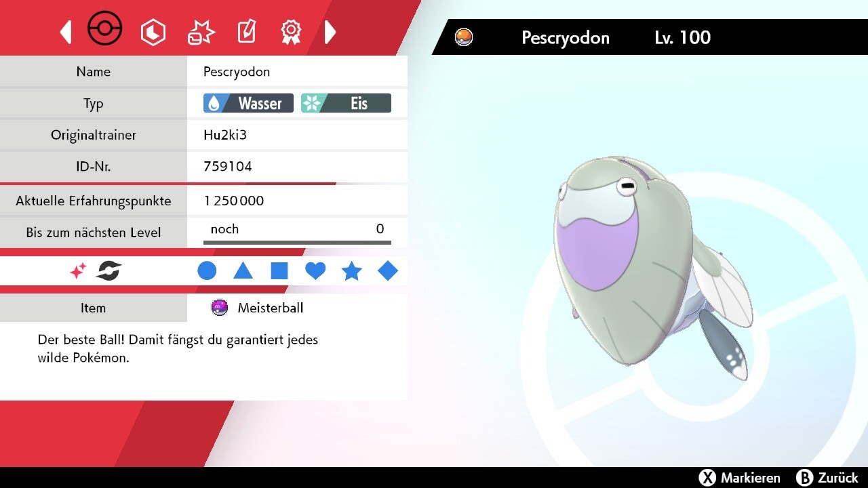The image size is (868, 488).
Task: Toggle the triangle marking
Action: point(243,271)
